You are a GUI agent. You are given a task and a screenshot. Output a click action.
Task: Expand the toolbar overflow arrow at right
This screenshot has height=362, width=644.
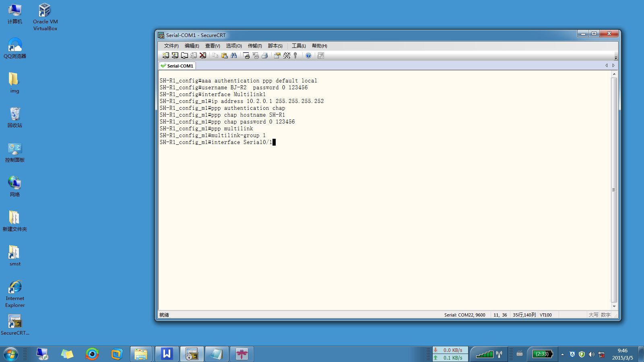pyautogui.click(x=615, y=58)
